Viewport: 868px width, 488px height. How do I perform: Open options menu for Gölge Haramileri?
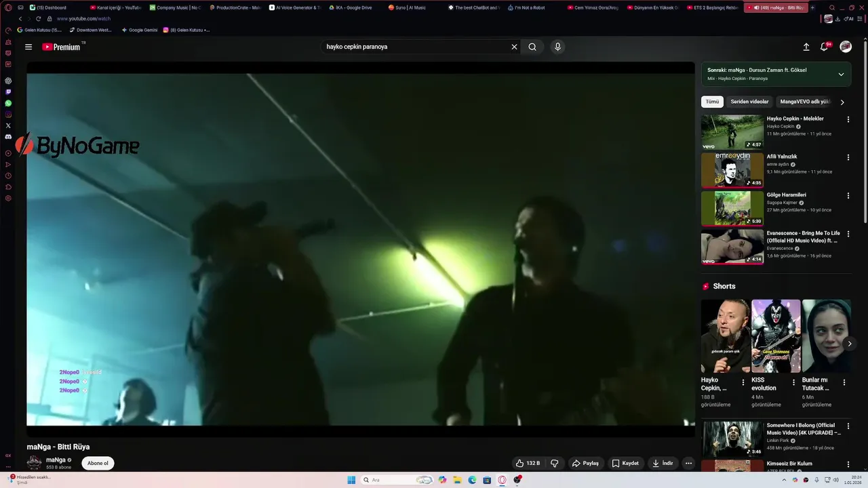click(848, 195)
